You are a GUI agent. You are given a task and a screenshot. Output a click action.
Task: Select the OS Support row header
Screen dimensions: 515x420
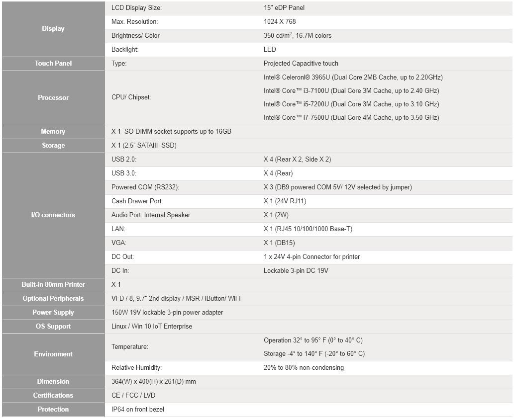(x=53, y=327)
